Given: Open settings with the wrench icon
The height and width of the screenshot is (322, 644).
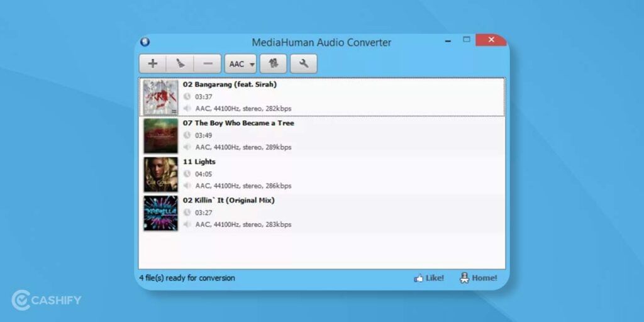Looking at the screenshot, I should (x=304, y=64).
